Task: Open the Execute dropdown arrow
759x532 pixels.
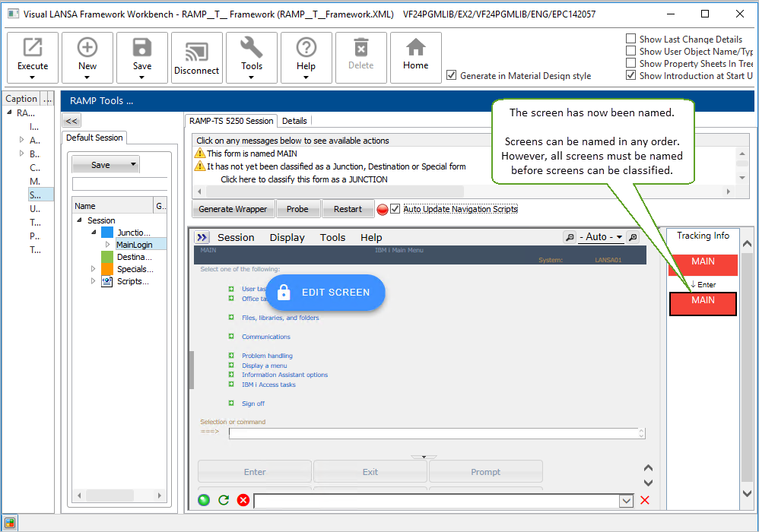Action: (33, 78)
